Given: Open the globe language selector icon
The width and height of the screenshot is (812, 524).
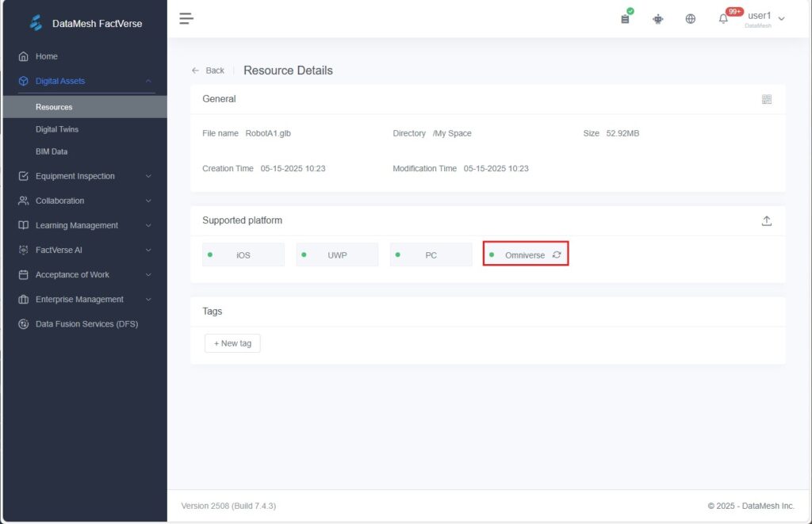Looking at the screenshot, I should point(690,19).
